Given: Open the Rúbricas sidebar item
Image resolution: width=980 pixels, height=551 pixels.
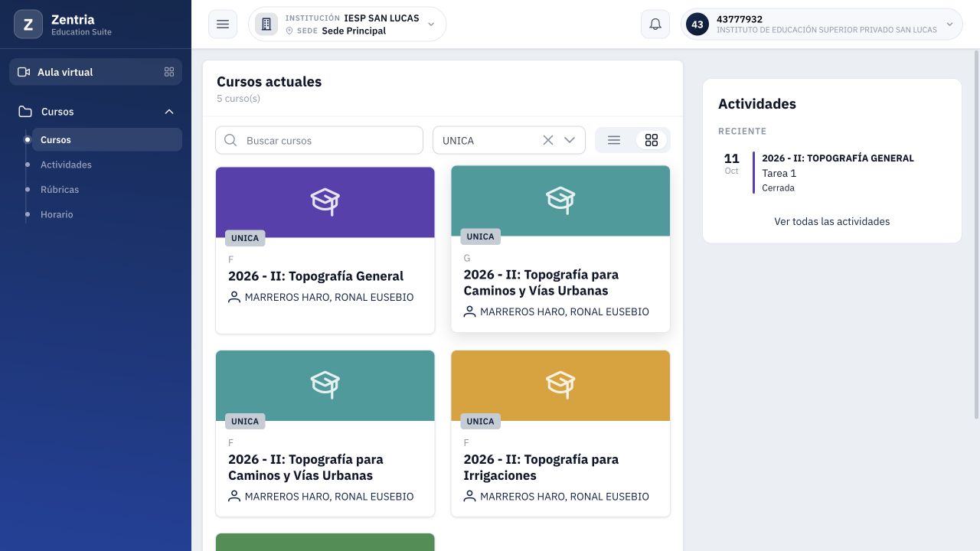Looking at the screenshot, I should pos(60,190).
